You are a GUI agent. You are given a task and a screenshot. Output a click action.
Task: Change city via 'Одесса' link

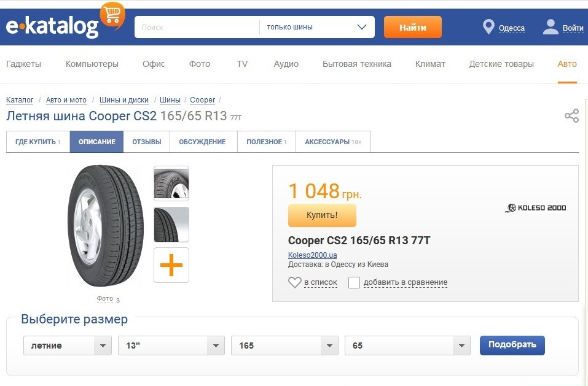click(511, 28)
